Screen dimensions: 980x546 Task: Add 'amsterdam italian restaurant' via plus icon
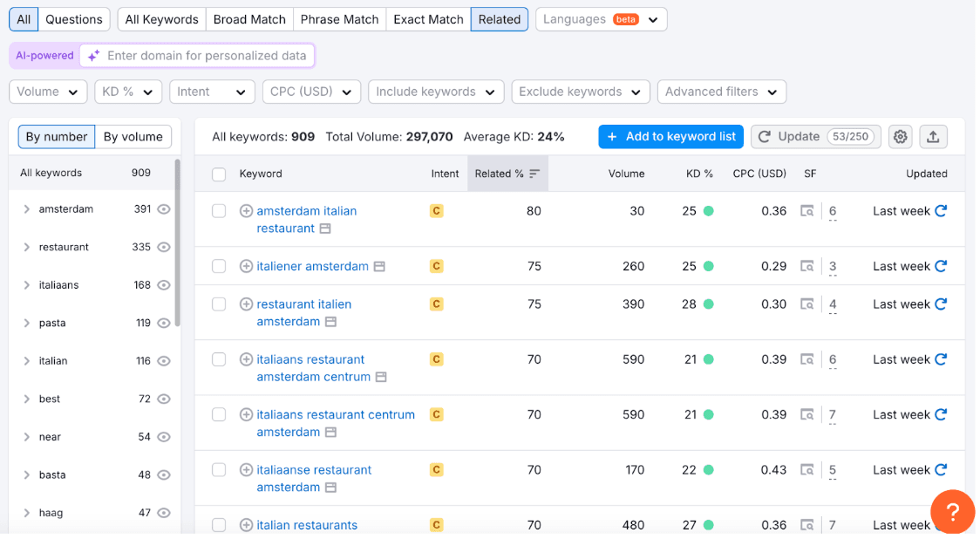click(x=246, y=211)
